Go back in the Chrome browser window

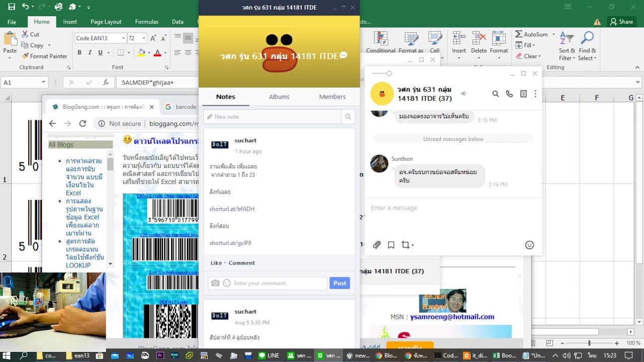pyautogui.click(x=52, y=123)
